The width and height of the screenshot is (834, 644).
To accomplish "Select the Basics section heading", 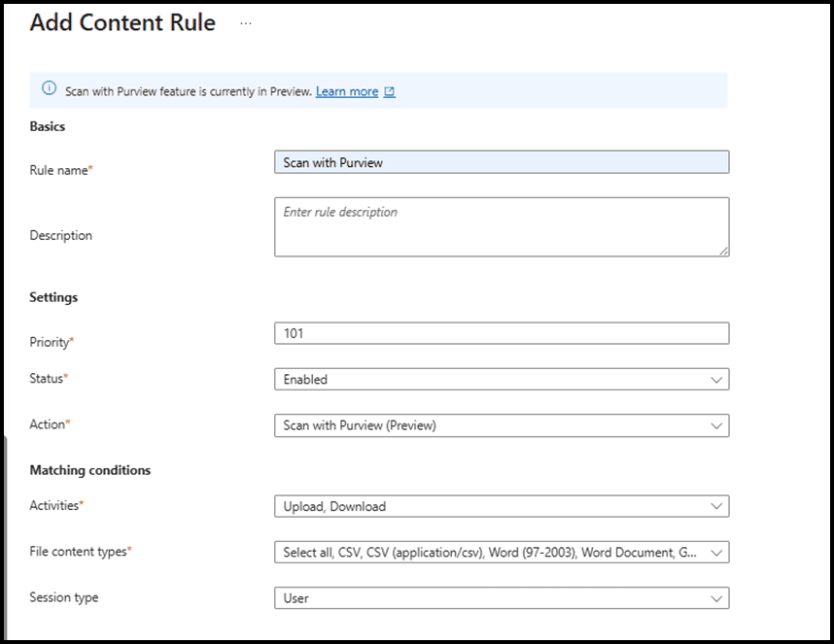I will pos(48,126).
